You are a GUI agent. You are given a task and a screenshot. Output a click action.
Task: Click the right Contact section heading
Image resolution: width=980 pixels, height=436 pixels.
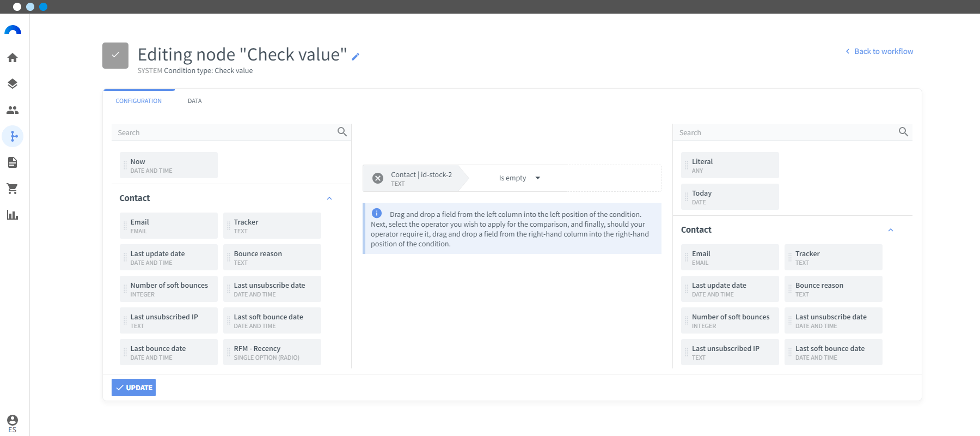click(x=696, y=230)
